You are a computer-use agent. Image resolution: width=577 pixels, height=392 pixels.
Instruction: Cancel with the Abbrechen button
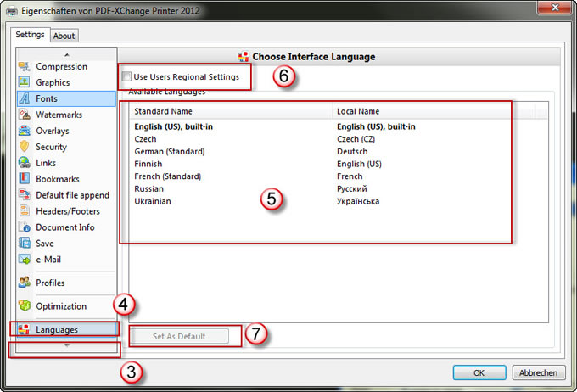[x=538, y=372]
